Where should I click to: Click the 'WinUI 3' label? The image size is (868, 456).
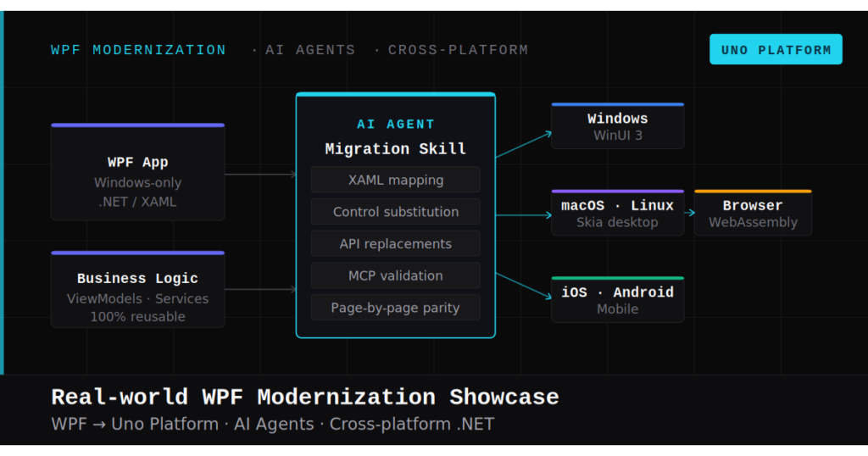[618, 136]
